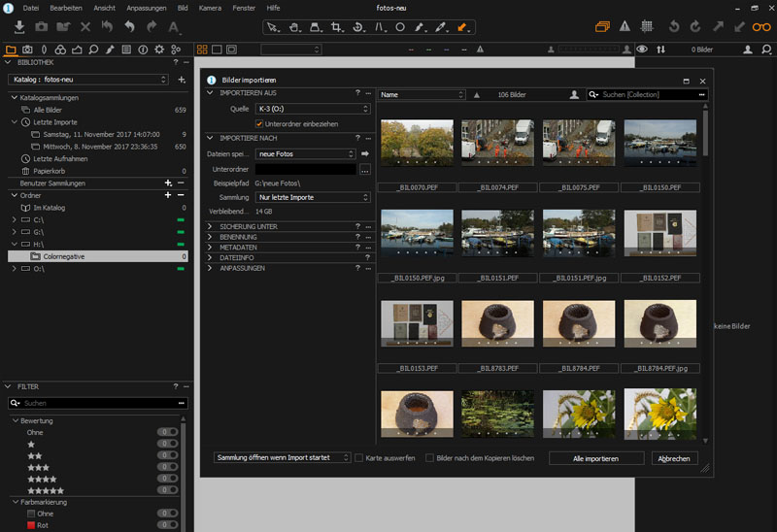
Task: Toggle the grid overlay icon
Action: coord(647,27)
